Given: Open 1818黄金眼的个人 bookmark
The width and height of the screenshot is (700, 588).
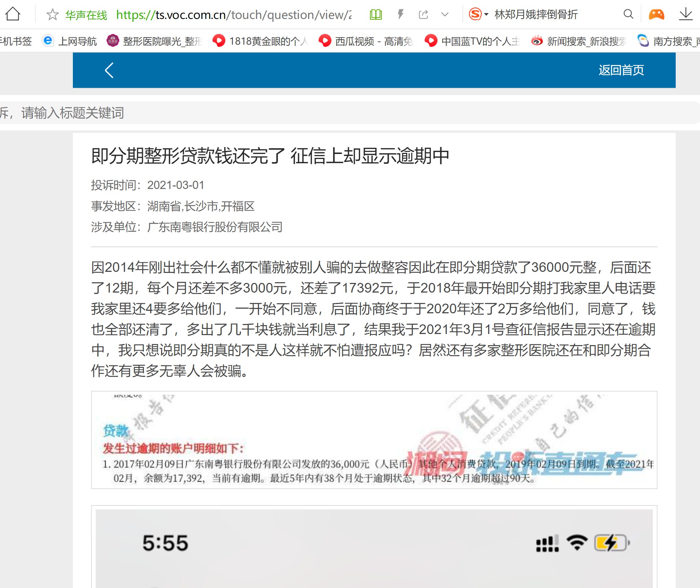Looking at the screenshot, I should click(260, 41).
